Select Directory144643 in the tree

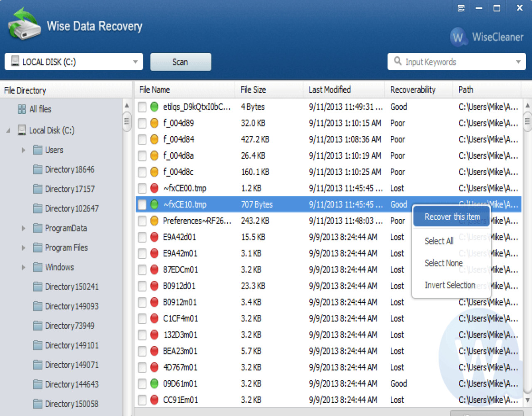[72, 384]
